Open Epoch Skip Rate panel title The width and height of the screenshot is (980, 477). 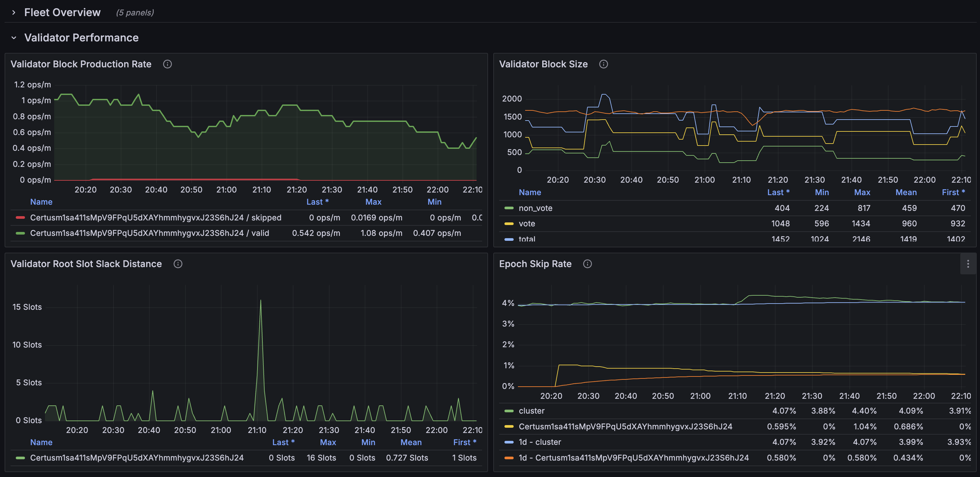[x=535, y=264]
